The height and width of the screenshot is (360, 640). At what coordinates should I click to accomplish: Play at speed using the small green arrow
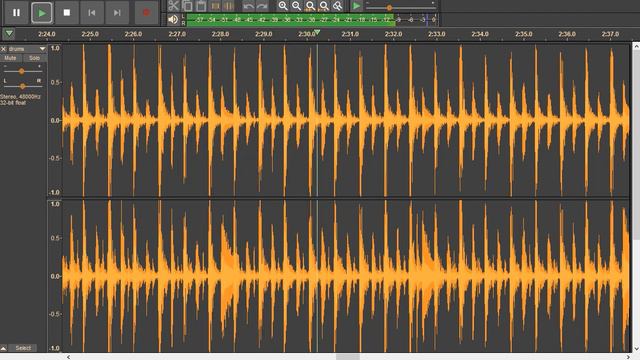point(356,6)
